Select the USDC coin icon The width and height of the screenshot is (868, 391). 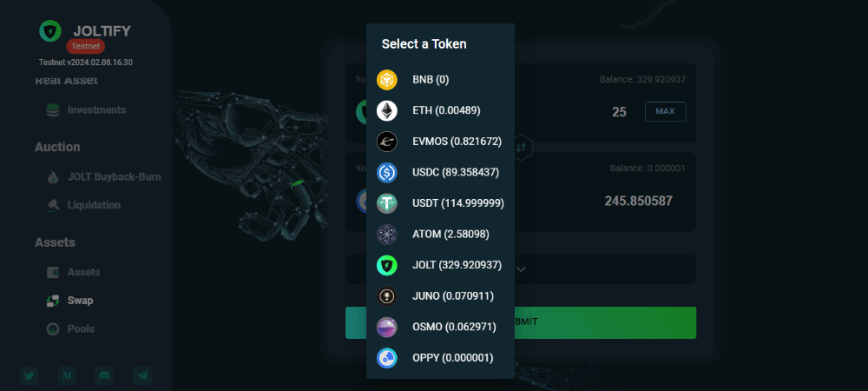pyautogui.click(x=387, y=173)
